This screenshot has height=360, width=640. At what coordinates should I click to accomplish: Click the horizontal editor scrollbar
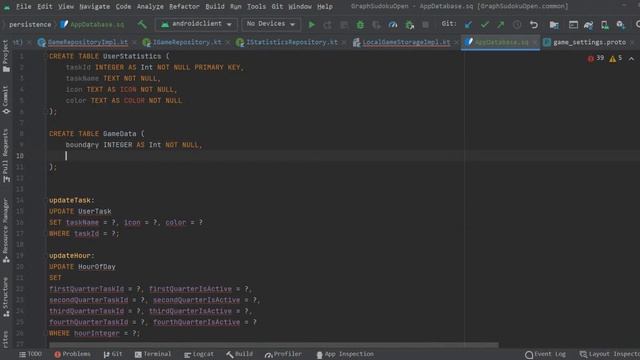[x=274, y=345]
